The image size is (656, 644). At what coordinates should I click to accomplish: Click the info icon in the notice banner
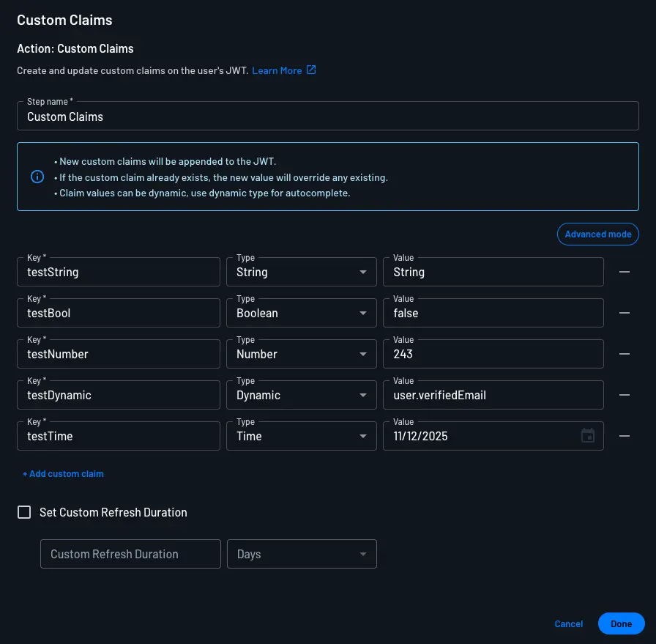(37, 177)
